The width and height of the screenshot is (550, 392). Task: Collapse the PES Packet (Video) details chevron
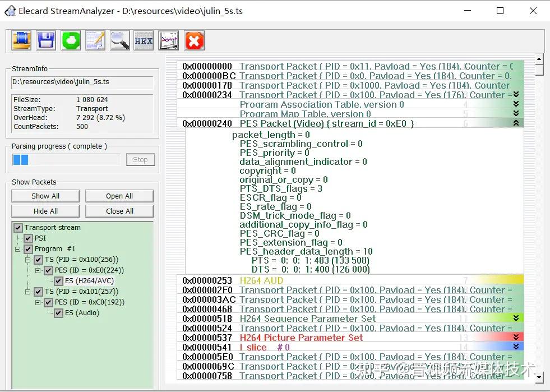516,123
